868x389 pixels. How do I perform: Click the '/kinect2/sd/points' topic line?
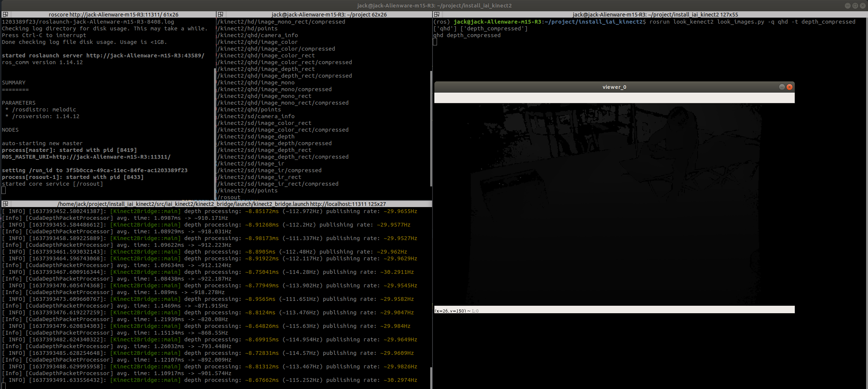point(247,191)
